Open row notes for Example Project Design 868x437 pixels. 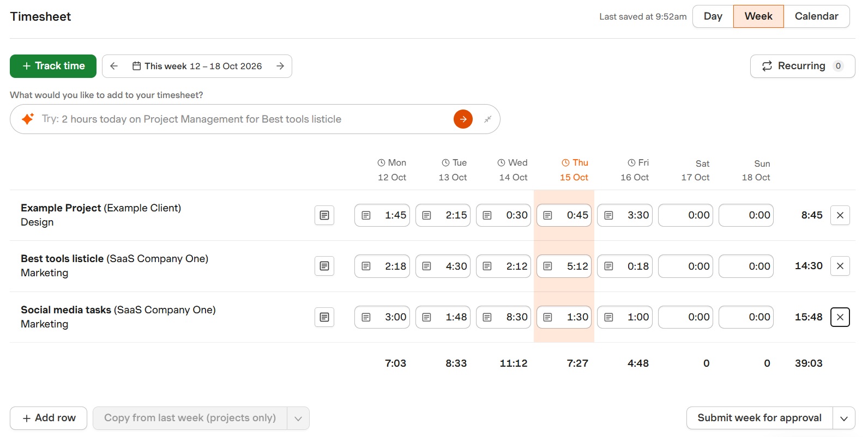click(324, 215)
